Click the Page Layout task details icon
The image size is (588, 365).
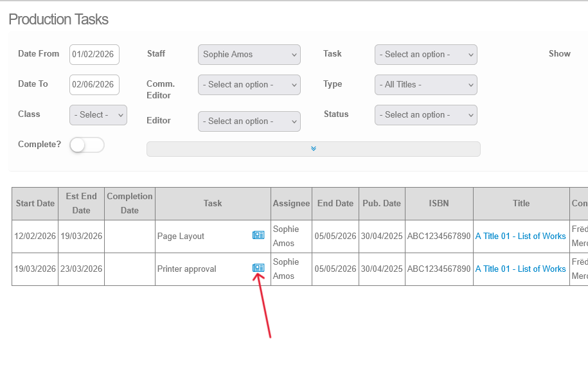(258, 236)
